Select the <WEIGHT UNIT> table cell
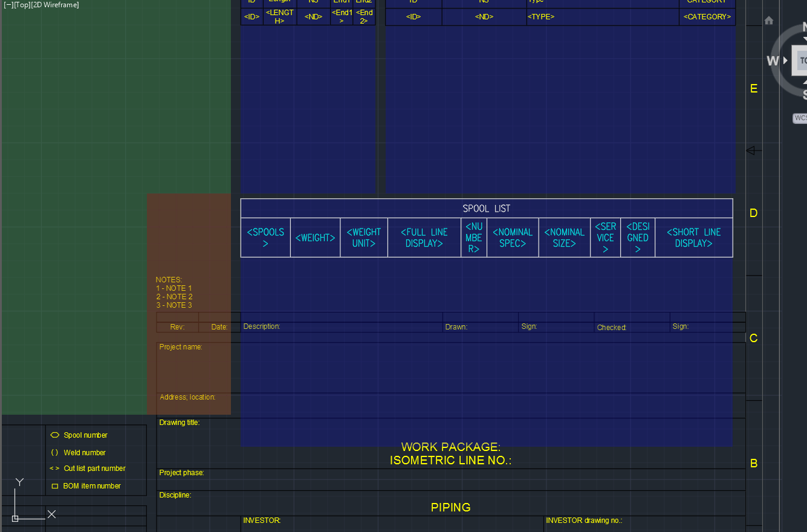This screenshot has height=532, width=807. 364,238
